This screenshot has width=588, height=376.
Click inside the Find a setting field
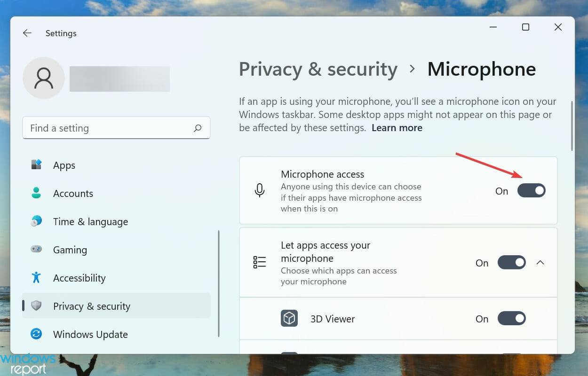coord(94,128)
